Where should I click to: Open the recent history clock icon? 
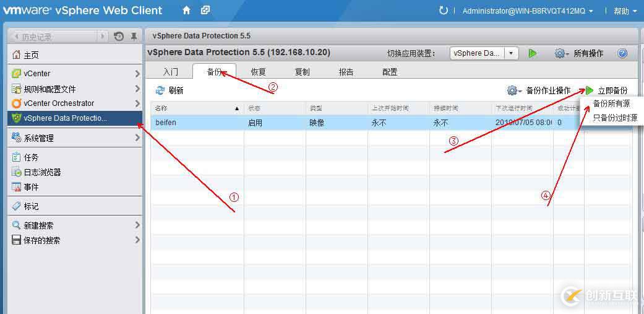119,37
